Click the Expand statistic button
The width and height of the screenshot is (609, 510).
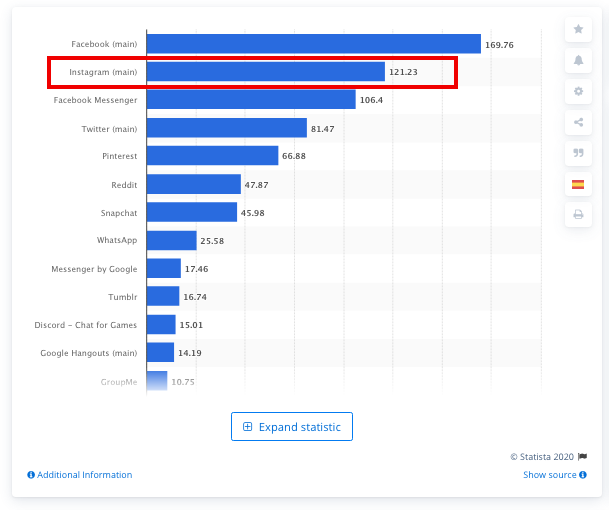pyautogui.click(x=292, y=426)
